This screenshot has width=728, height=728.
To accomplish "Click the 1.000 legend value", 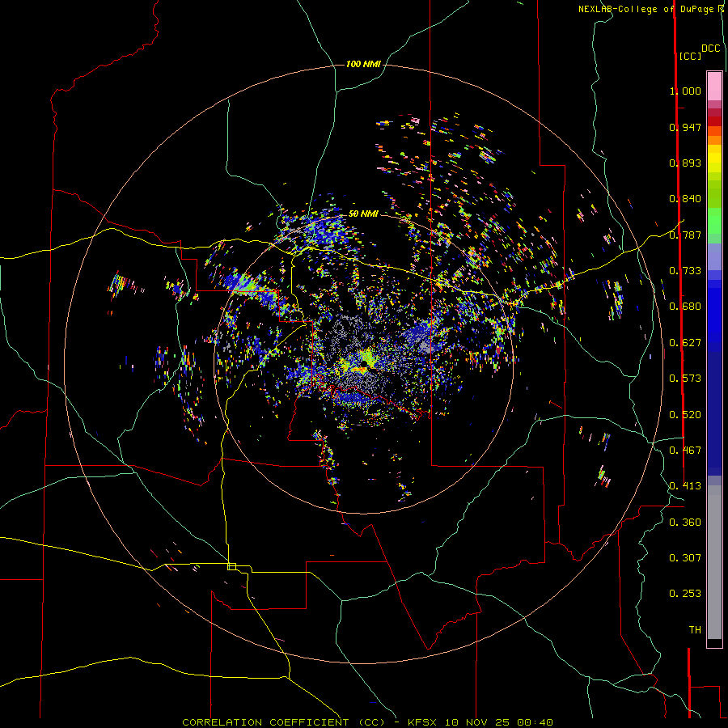I will tap(685, 91).
